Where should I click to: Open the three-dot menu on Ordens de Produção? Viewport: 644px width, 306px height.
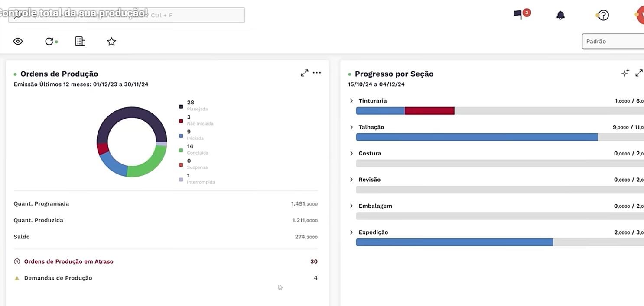[x=317, y=73]
